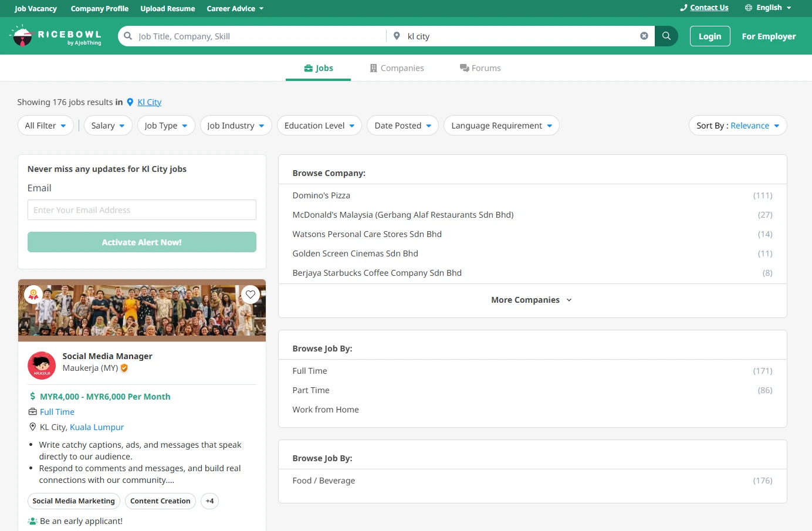The height and width of the screenshot is (531, 812).
Task: Open the For Employer link
Action: pyautogui.click(x=769, y=36)
